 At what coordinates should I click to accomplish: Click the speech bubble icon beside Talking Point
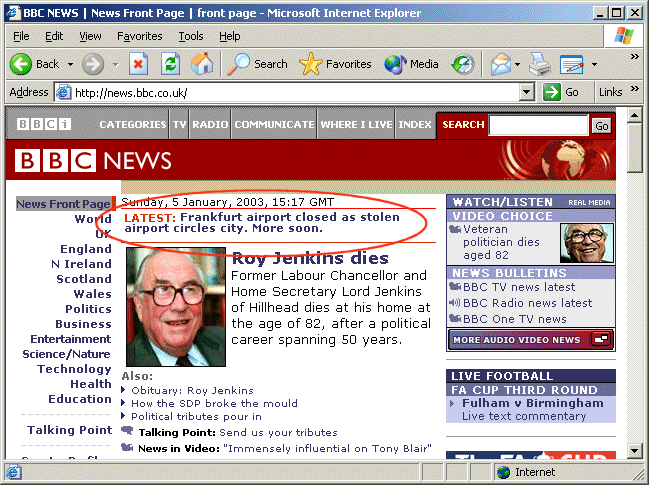(127, 431)
